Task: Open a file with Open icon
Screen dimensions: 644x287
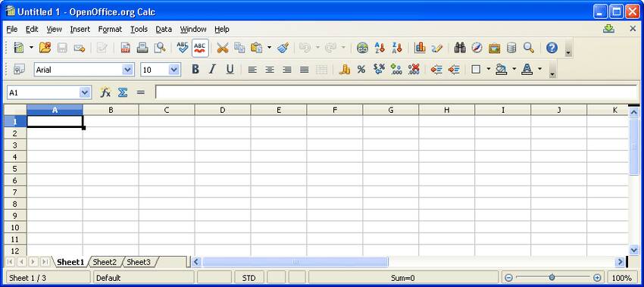Action: [45, 48]
